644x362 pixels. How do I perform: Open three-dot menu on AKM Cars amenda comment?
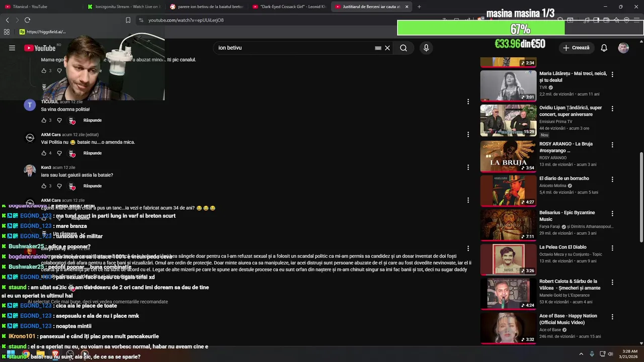(468, 134)
